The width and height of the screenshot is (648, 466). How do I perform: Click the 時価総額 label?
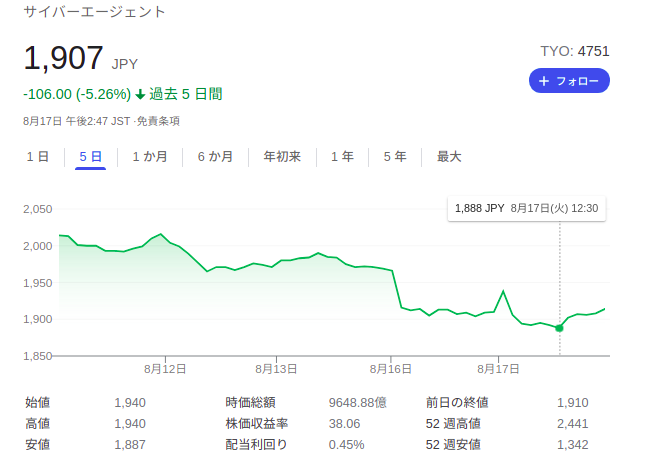(250, 402)
